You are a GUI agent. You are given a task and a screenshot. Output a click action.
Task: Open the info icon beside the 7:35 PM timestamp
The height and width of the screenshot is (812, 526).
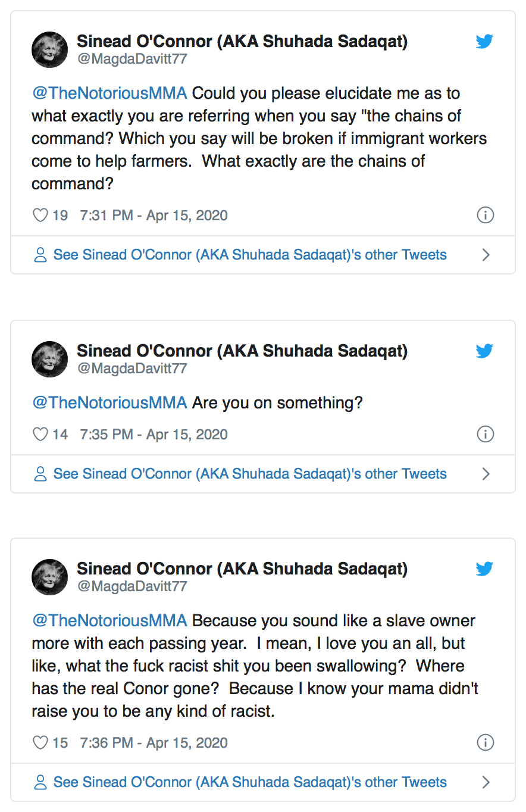click(x=486, y=434)
